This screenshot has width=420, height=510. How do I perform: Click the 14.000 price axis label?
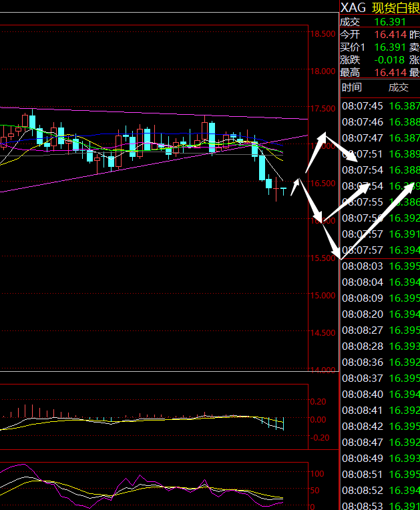(x=323, y=370)
